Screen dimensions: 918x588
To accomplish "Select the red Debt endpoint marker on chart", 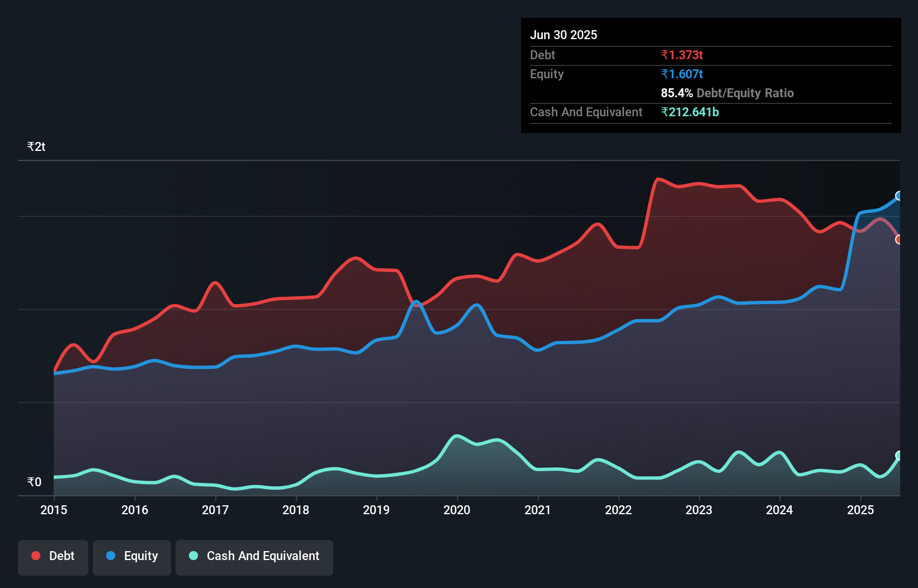I will (899, 239).
